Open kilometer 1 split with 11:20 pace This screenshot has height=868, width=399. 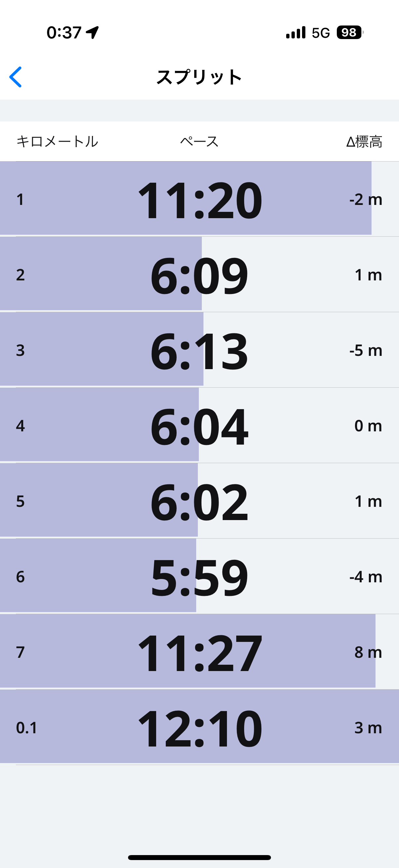(199, 200)
